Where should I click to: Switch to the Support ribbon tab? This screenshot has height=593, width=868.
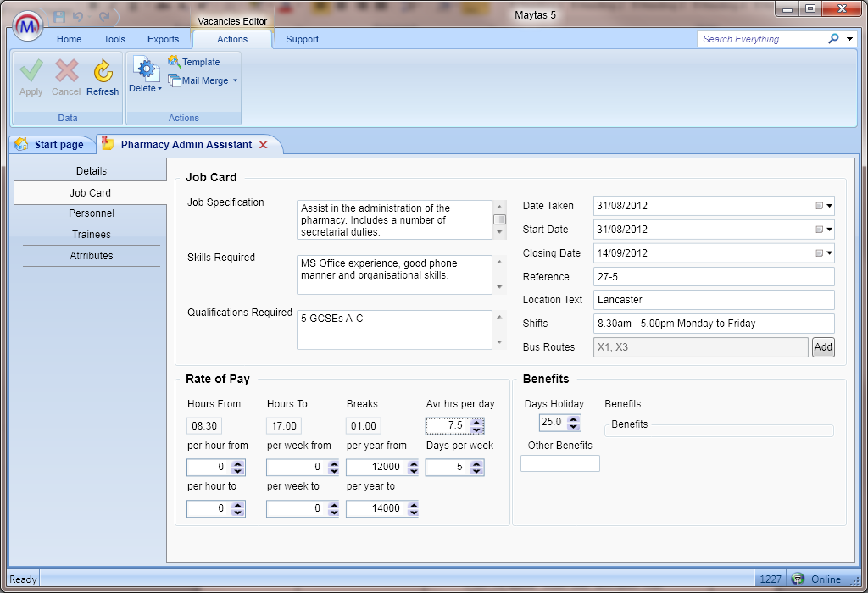click(302, 39)
